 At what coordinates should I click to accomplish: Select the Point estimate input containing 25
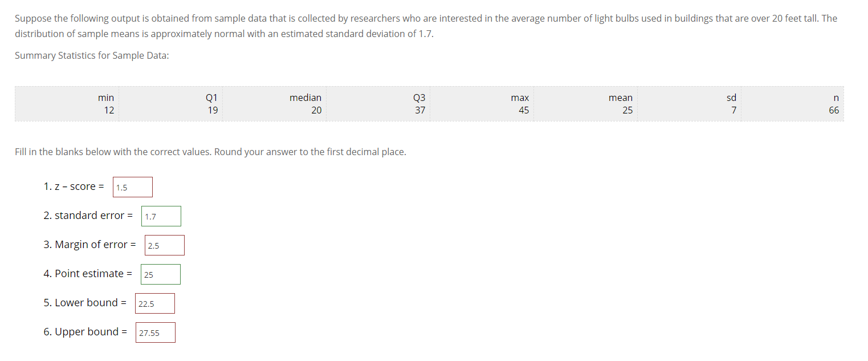point(160,274)
